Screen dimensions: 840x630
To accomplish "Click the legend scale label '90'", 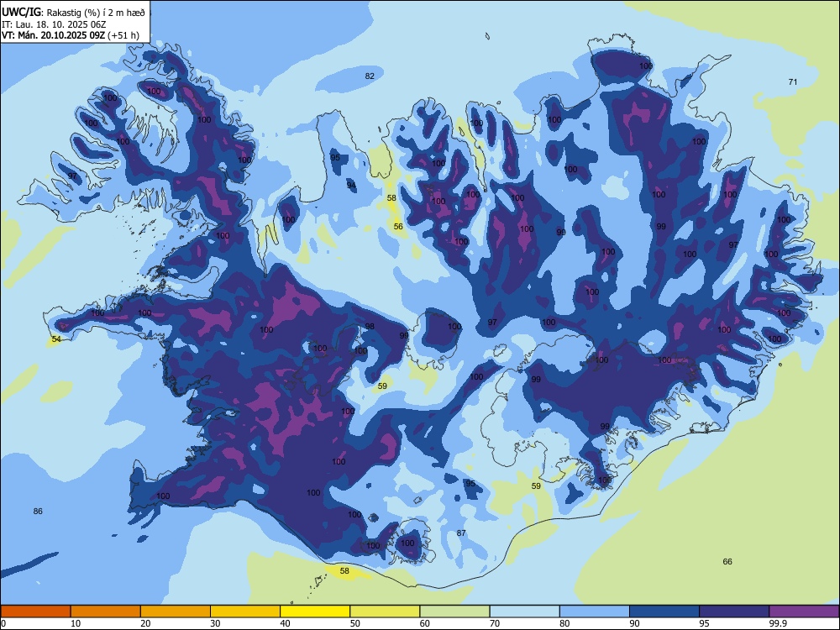I will [x=634, y=623].
